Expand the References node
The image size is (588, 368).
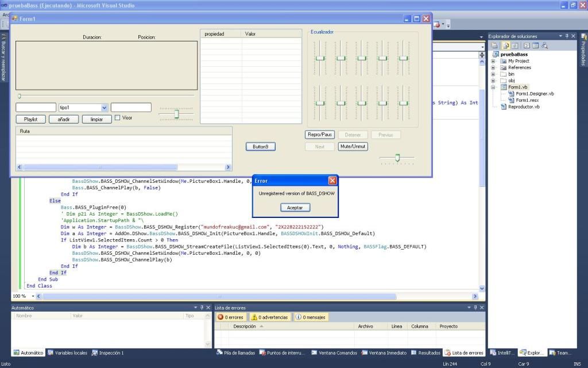(493, 68)
